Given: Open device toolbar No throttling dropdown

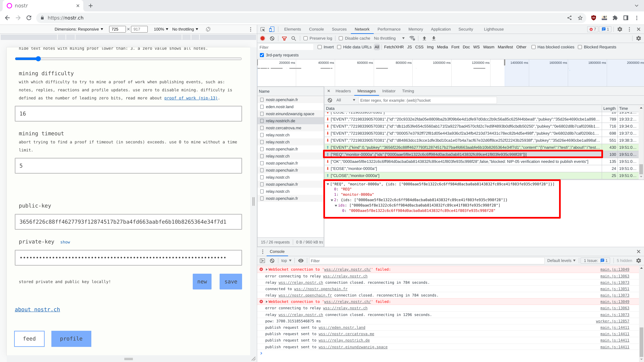Looking at the screenshot, I should click(185, 29).
